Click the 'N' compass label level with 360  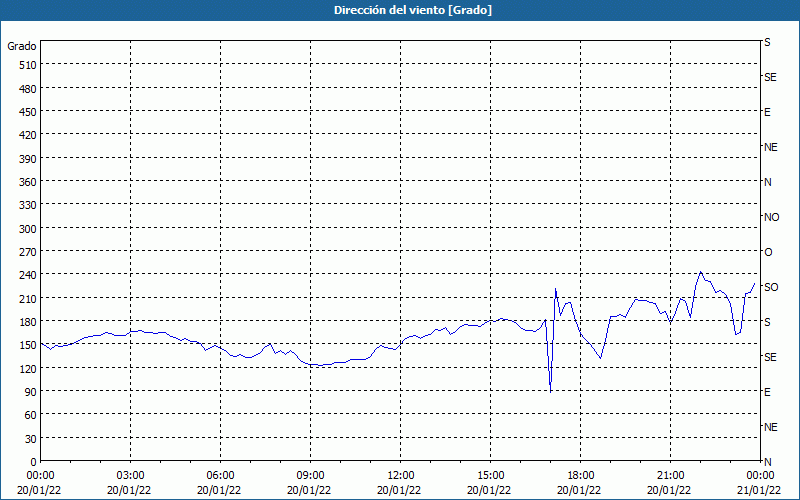point(768,182)
